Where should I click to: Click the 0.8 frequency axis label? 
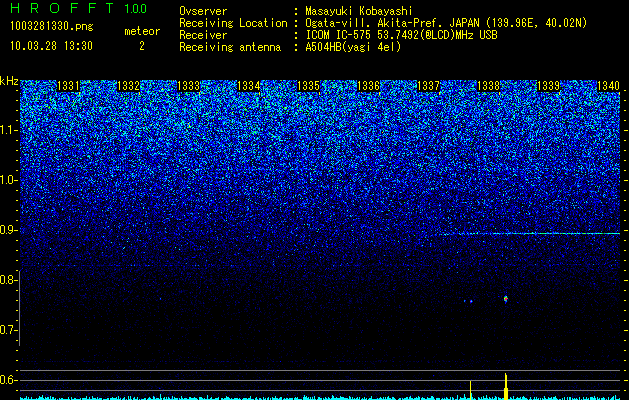(9, 280)
